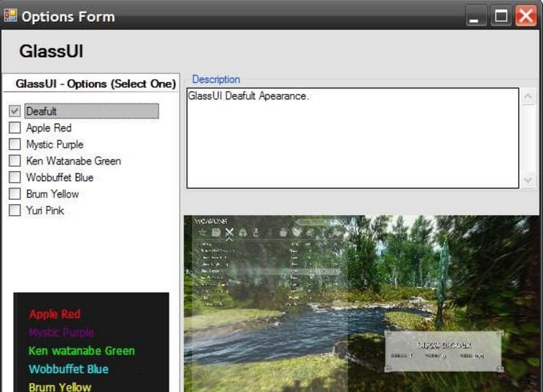Select the Ken Watanabe Green checkbox
Screen dimensions: 543x392
pos(15,161)
